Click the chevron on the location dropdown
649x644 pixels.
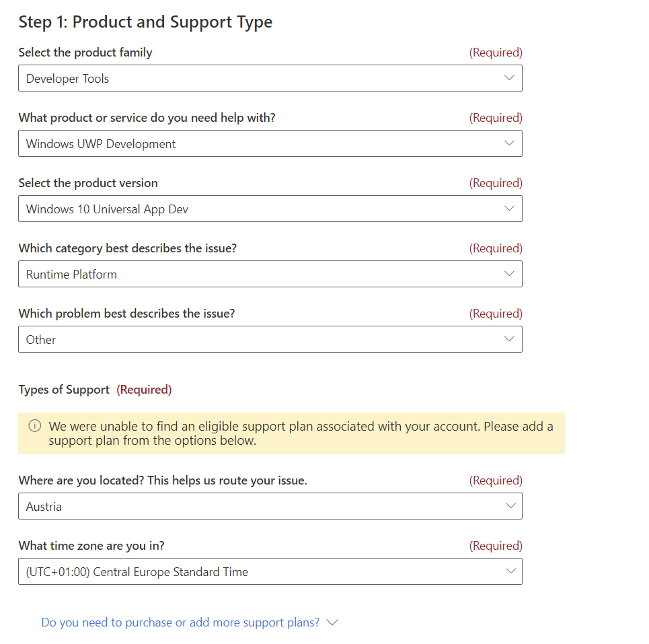pyautogui.click(x=510, y=506)
